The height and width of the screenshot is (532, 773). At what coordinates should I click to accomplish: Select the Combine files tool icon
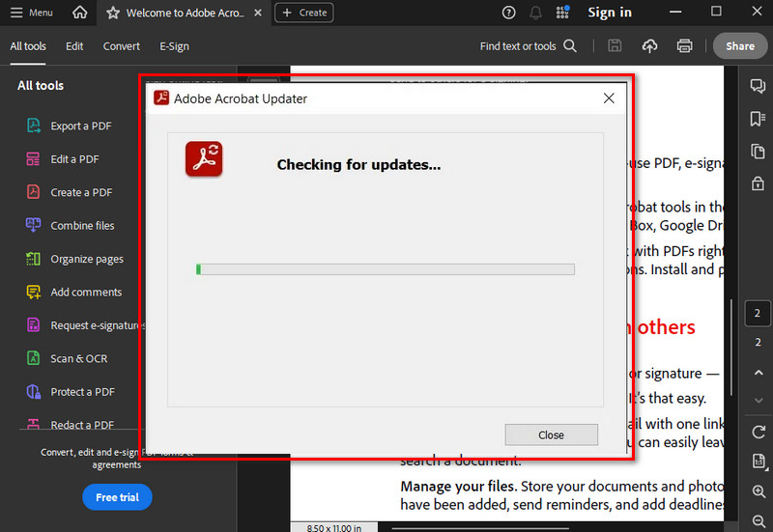(34, 225)
